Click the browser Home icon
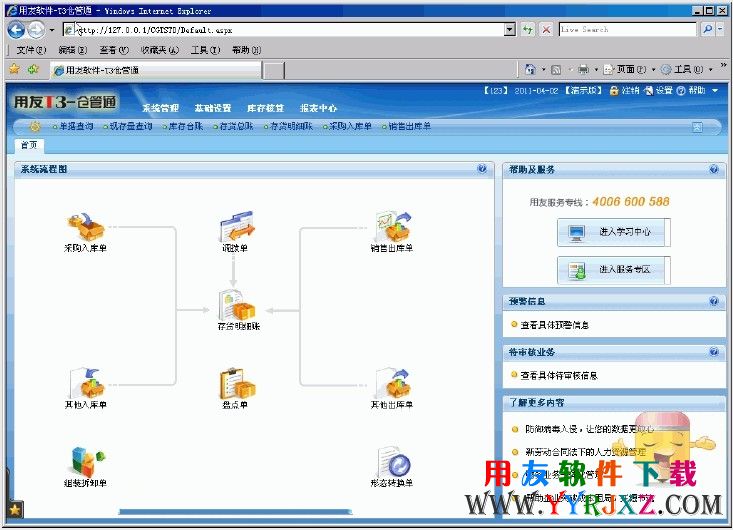Screen dimensions: 733x530 tap(530, 70)
